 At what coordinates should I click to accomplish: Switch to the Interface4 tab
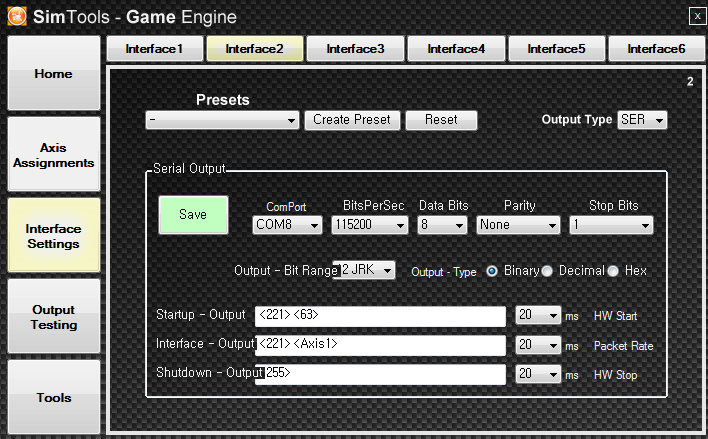[456, 49]
